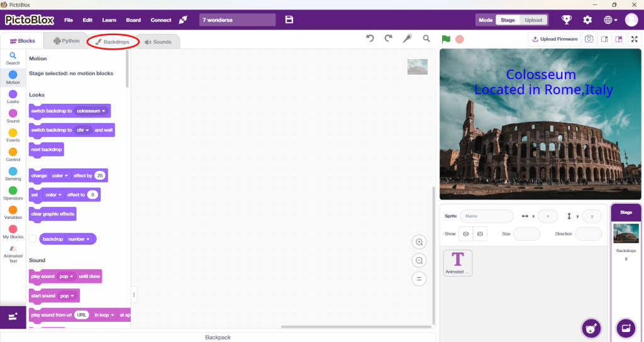Open settings gear icon in header
The image size is (644, 342).
coord(587,19)
